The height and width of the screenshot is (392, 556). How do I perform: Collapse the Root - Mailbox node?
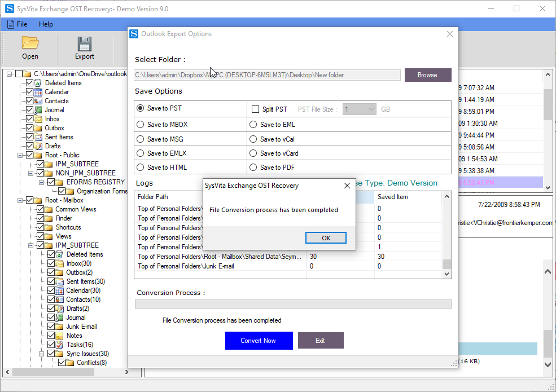pyautogui.click(x=20, y=200)
